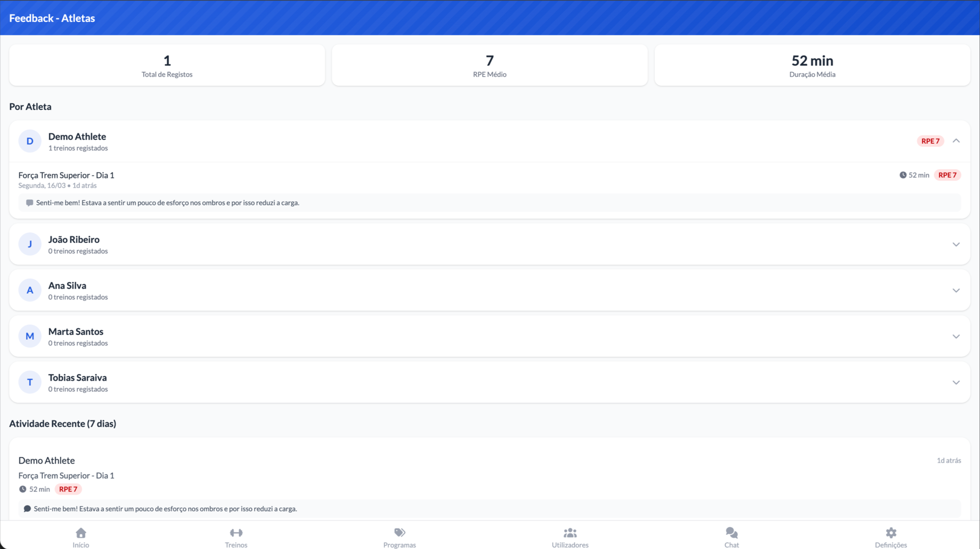Screen dimensions: 980x549
Task: Open the Definições gear icon
Action: click(x=891, y=533)
